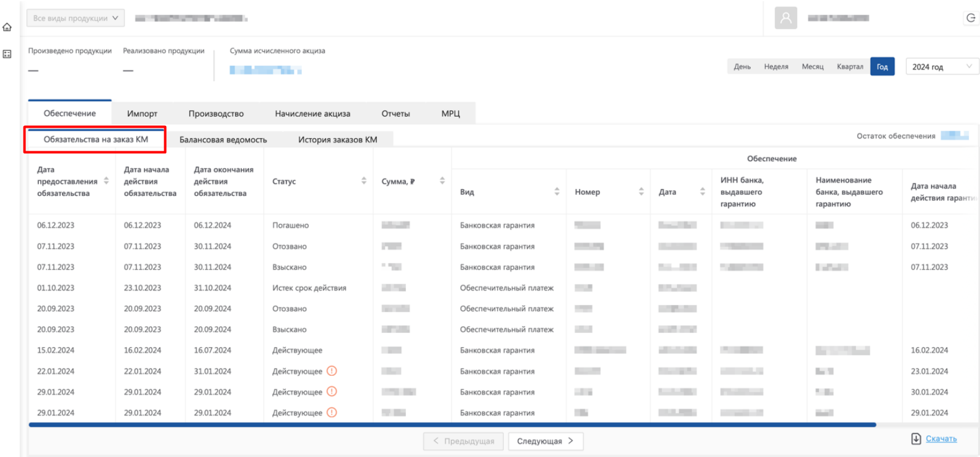The width and height of the screenshot is (980, 457).
Task: Select the Год period
Action: click(882, 66)
